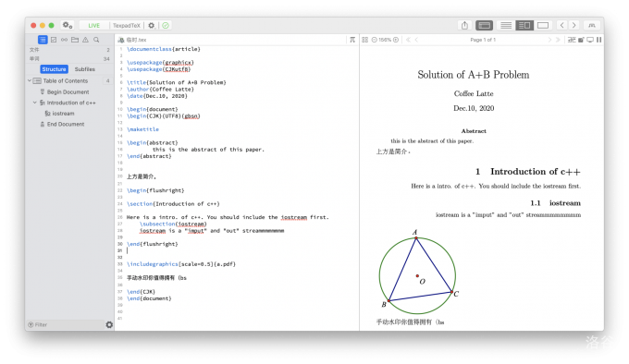Jump to last PDF page
This screenshot has height=364, width=629.
[x=558, y=40]
